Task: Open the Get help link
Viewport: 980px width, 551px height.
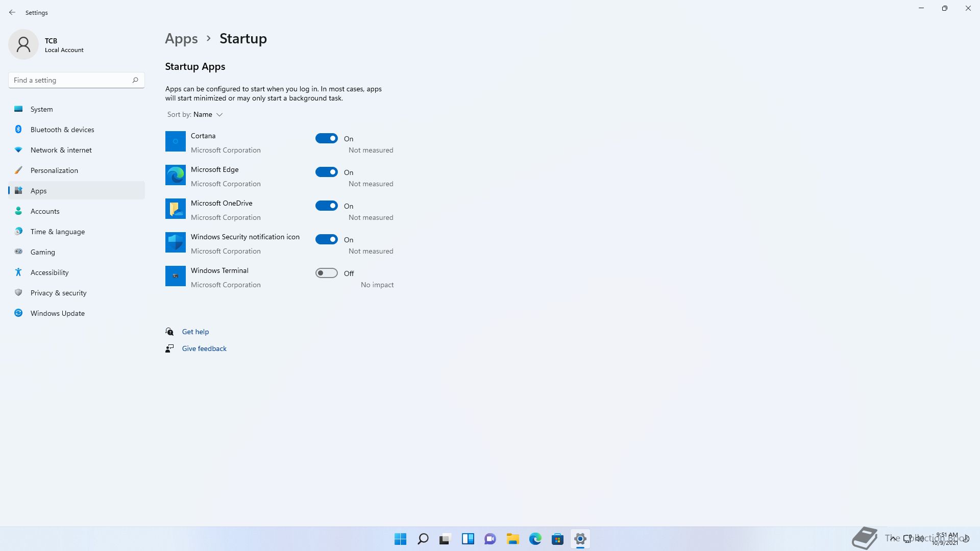Action: click(195, 332)
